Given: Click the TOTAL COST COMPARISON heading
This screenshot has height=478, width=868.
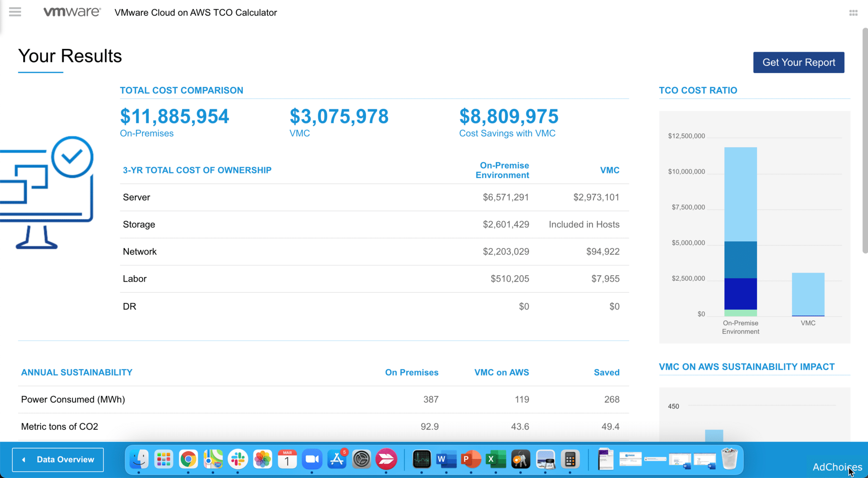Looking at the screenshot, I should [181, 90].
